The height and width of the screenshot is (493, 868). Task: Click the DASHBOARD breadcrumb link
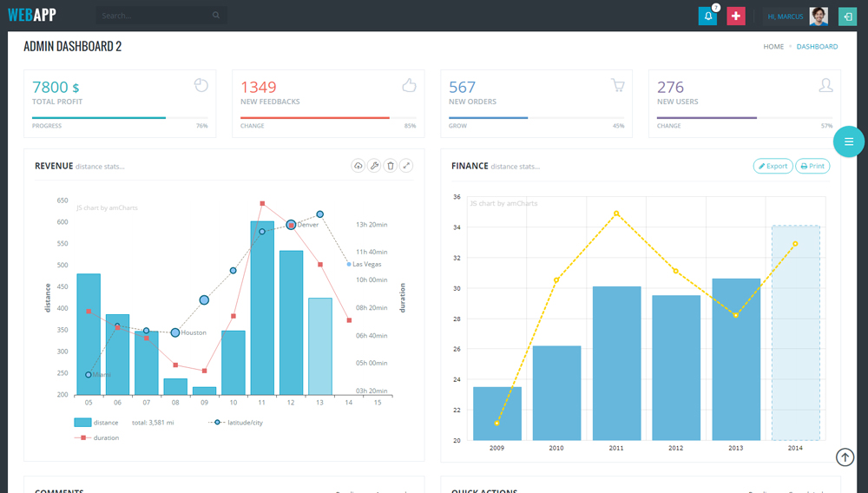click(x=817, y=47)
